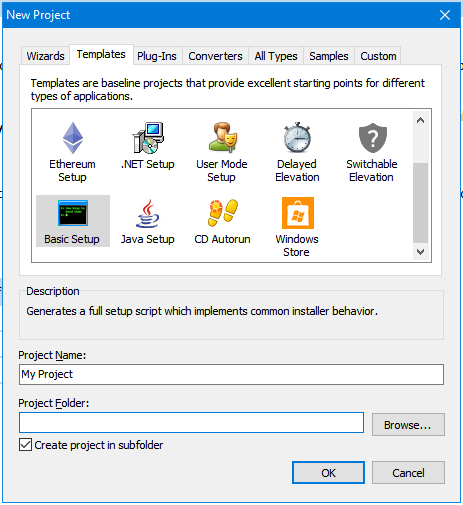463x505 pixels.
Task: Click the template list scrollbar thumb
Action: coord(421,203)
